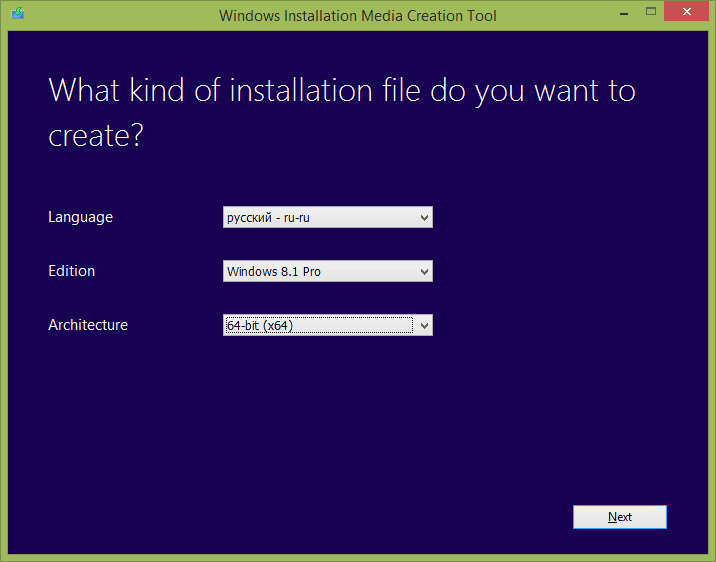
Task: Open the Language dropdown showing русский - ru-ru
Action: (327, 217)
